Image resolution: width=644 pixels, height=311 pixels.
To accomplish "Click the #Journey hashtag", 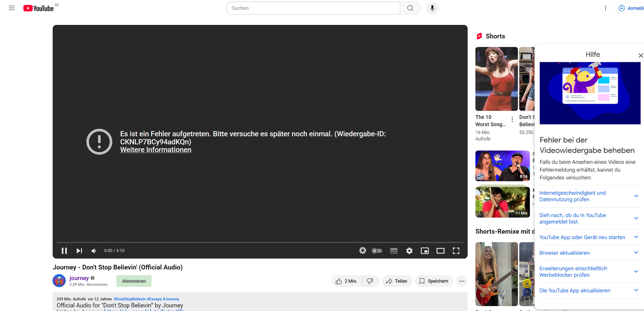I will (x=171, y=299).
